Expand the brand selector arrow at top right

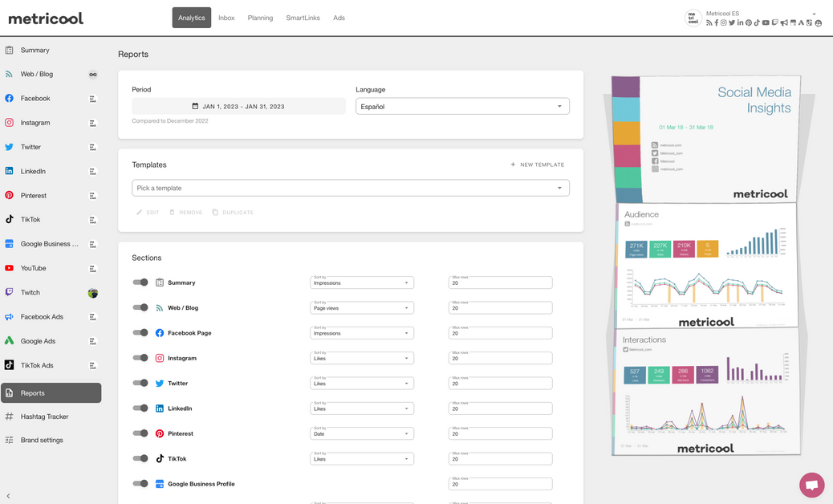tap(814, 14)
